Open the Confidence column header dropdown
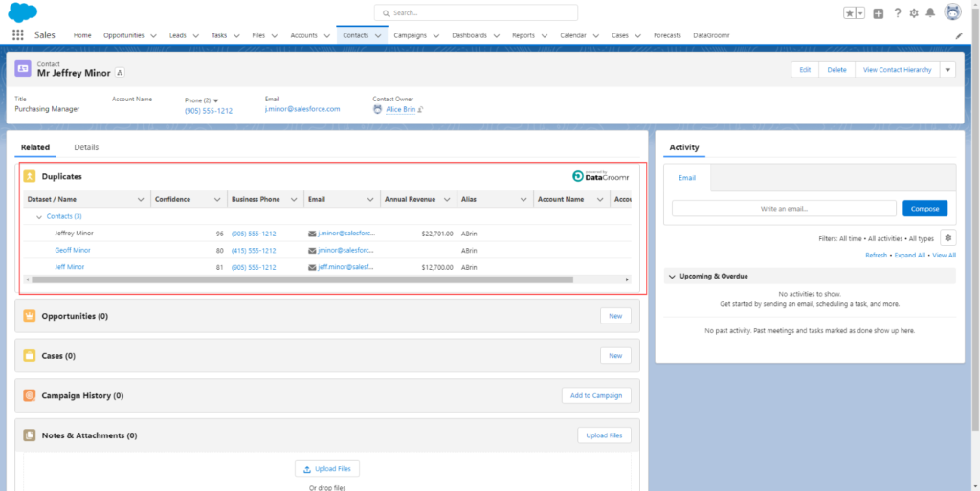 pyautogui.click(x=218, y=199)
